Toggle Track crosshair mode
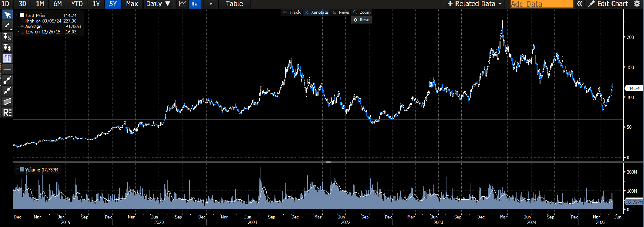 pos(291,12)
